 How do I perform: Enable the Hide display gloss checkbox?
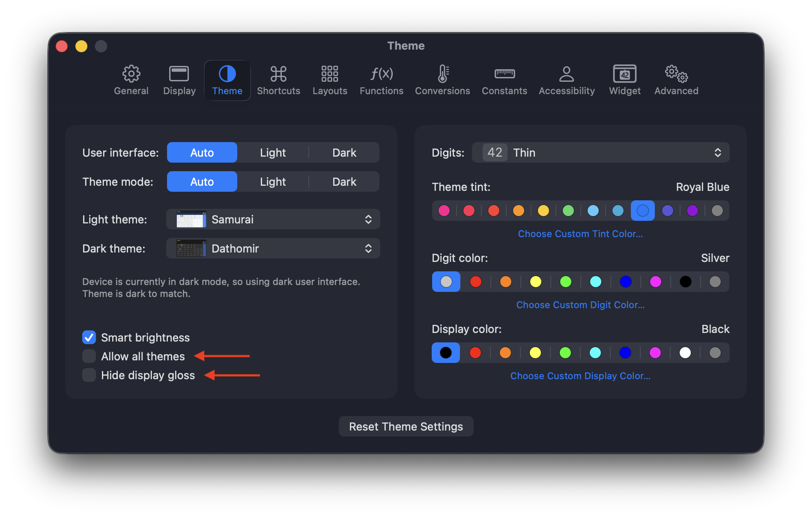(x=89, y=375)
